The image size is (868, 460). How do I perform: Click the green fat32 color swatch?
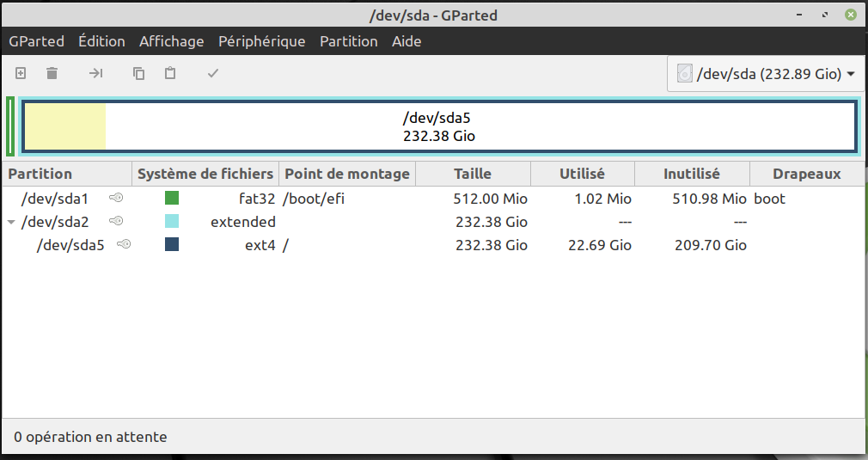pyautogui.click(x=172, y=199)
